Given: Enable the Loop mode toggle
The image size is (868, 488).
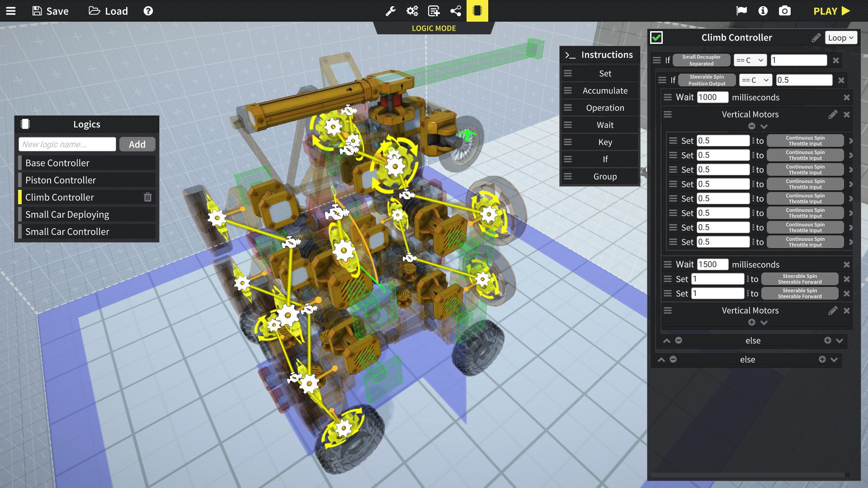Looking at the screenshot, I should 841,38.
